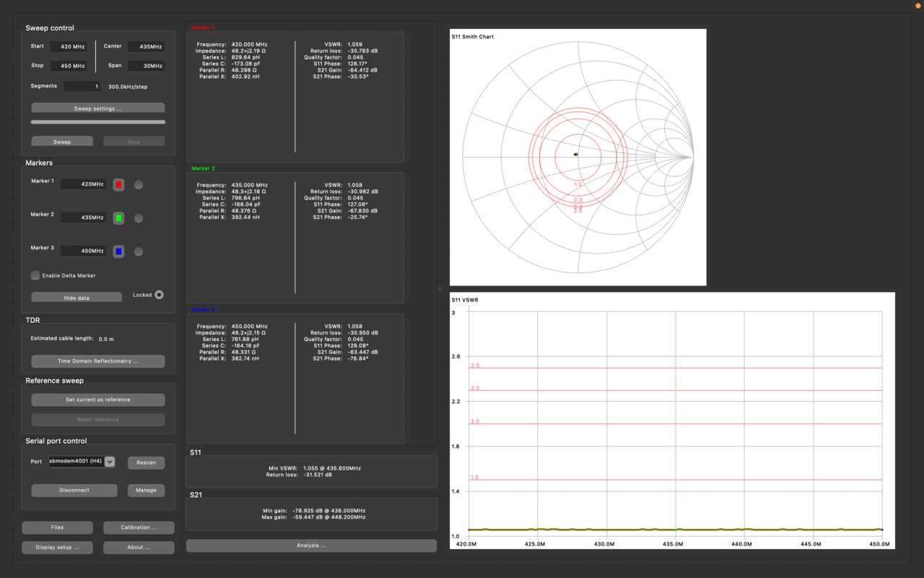The height and width of the screenshot is (578, 924).
Task: Focus the Span field
Action: 146,66
